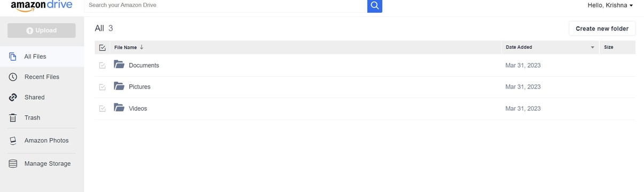Click the blue search magnifier icon
Screen dimensions: 644x192
pyautogui.click(x=375, y=5)
